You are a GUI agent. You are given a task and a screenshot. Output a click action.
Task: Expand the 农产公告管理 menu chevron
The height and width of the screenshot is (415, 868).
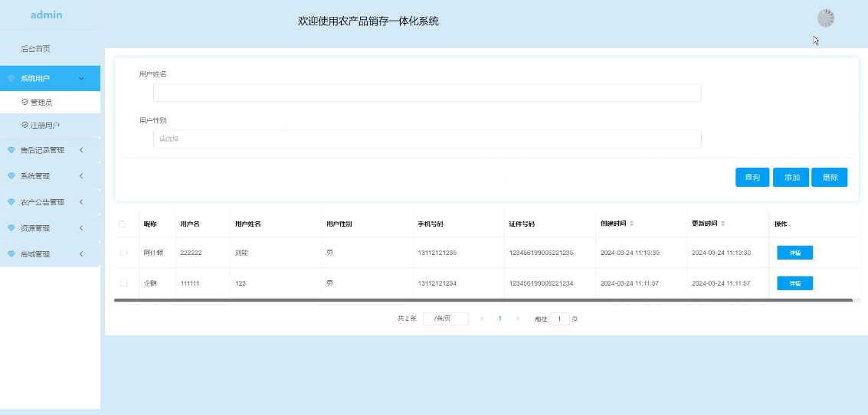(81, 202)
